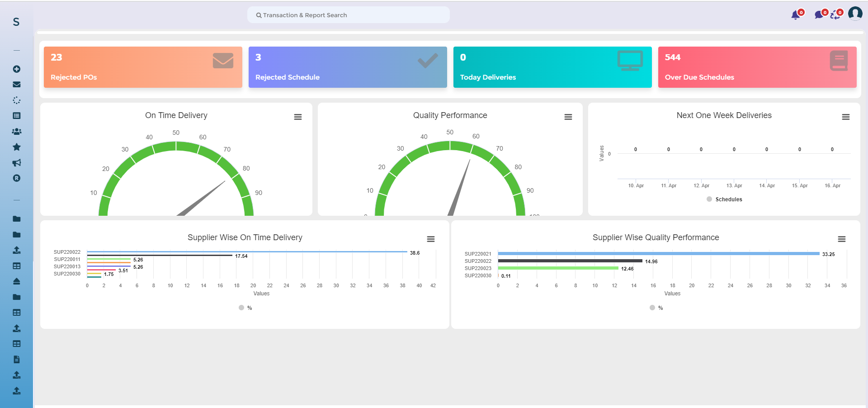Click the star icon in the sidebar
868x408 pixels.
tap(17, 147)
